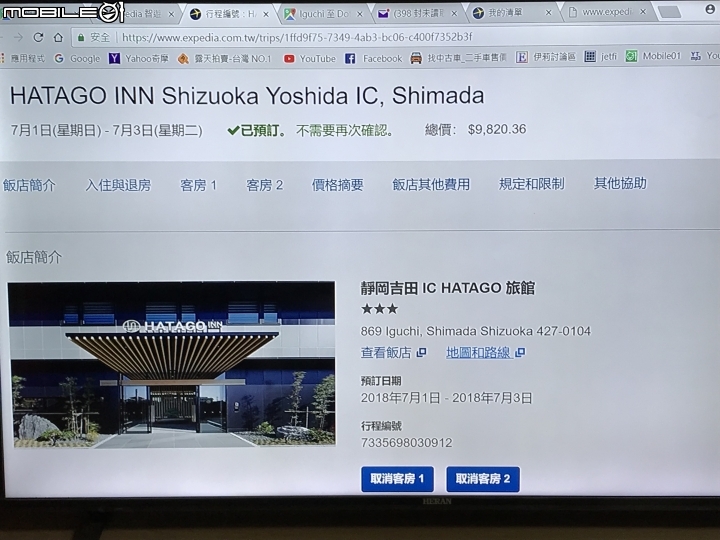
Task: Jump to 入住與退房 section
Action: [x=118, y=186]
